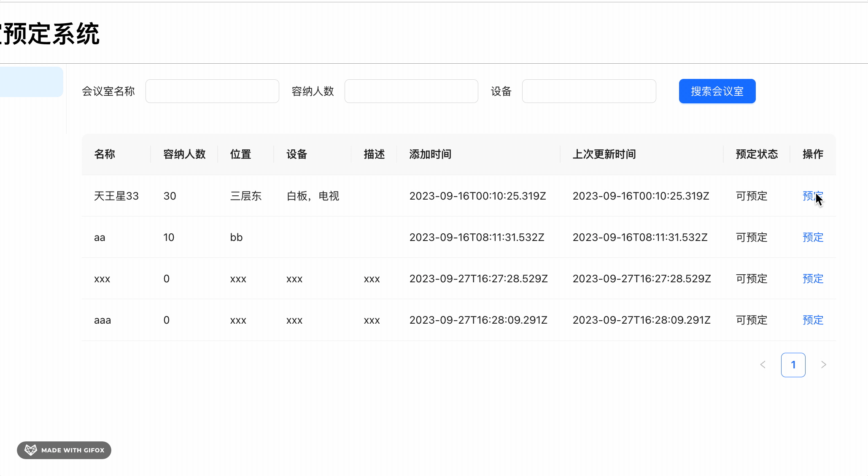Screen dimensions: 868x476
Task: Click the 容纳人数 column header
Action: (x=184, y=154)
